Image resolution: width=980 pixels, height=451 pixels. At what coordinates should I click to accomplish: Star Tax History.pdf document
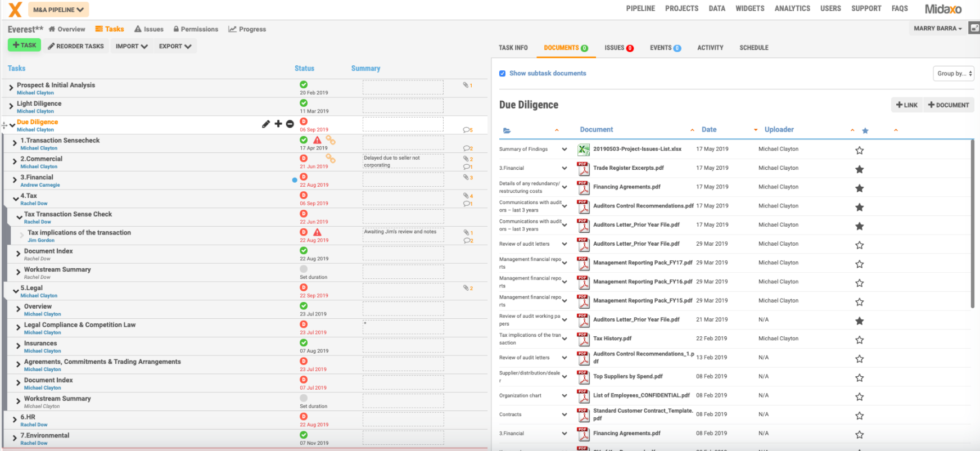pos(859,340)
